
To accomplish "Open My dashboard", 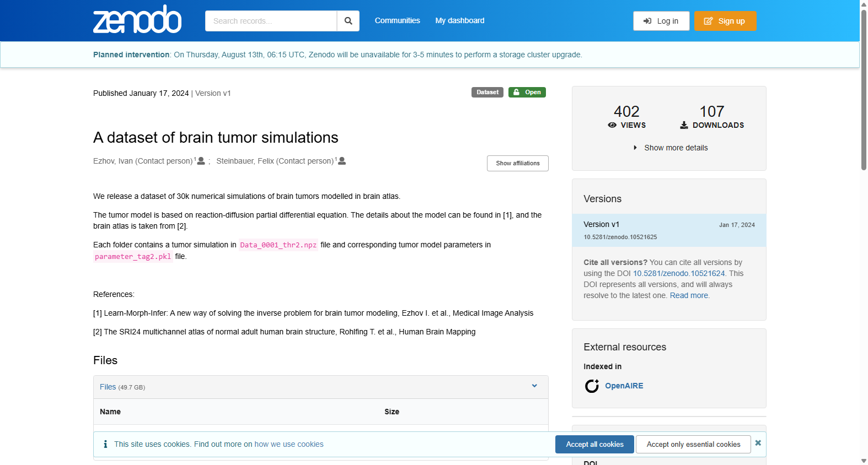I will (x=460, y=20).
